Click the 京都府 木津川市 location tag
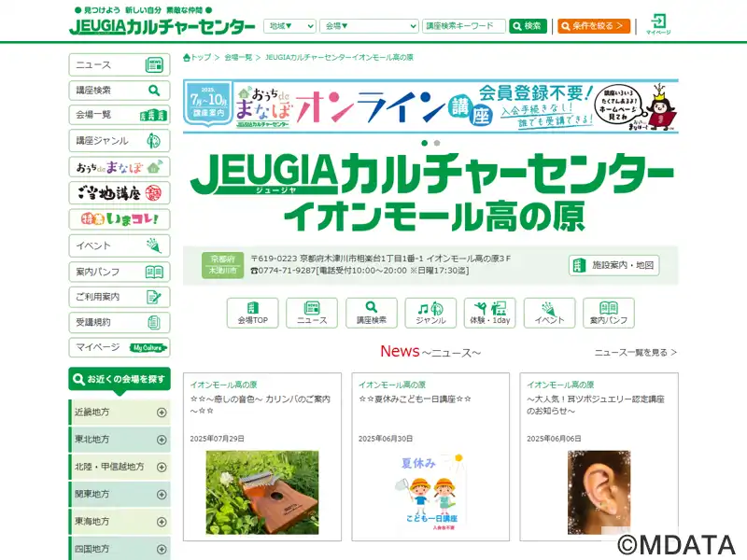The image size is (747, 560). pyautogui.click(x=222, y=265)
